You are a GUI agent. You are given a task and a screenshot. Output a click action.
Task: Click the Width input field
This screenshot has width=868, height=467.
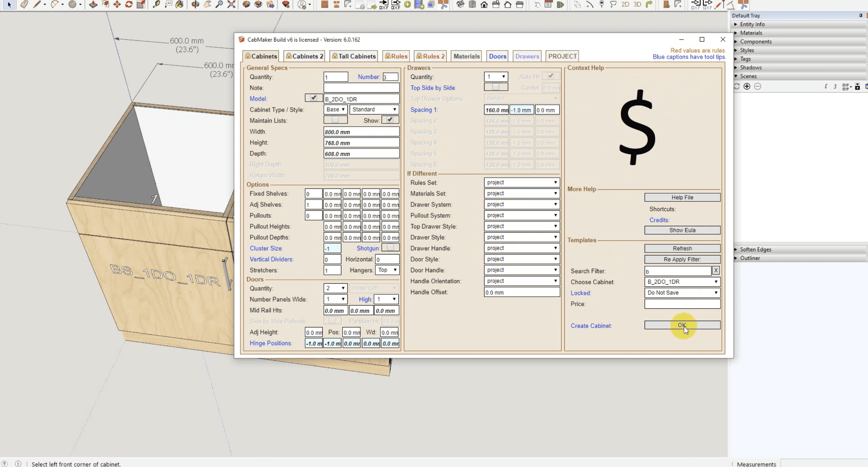[361, 132]
